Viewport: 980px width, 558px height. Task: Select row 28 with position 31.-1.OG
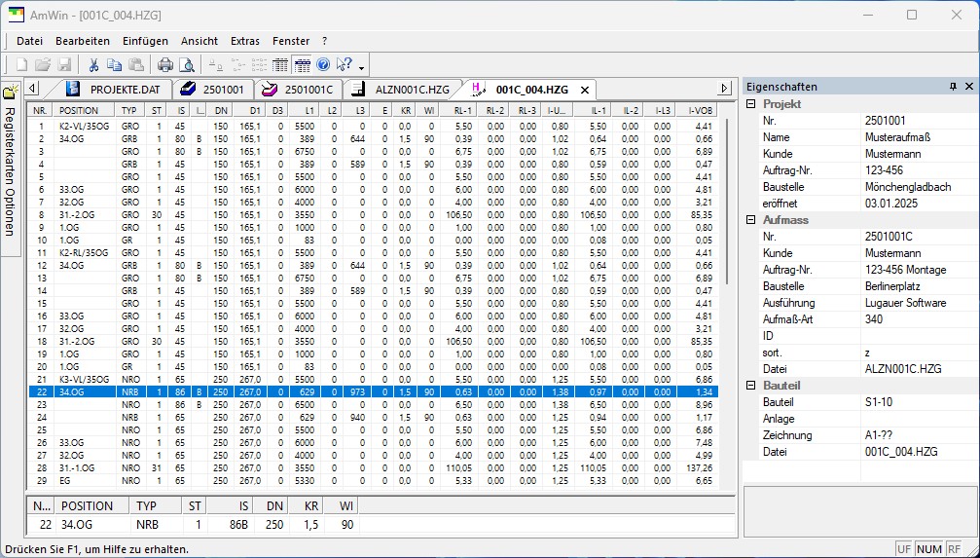point(373,467)
